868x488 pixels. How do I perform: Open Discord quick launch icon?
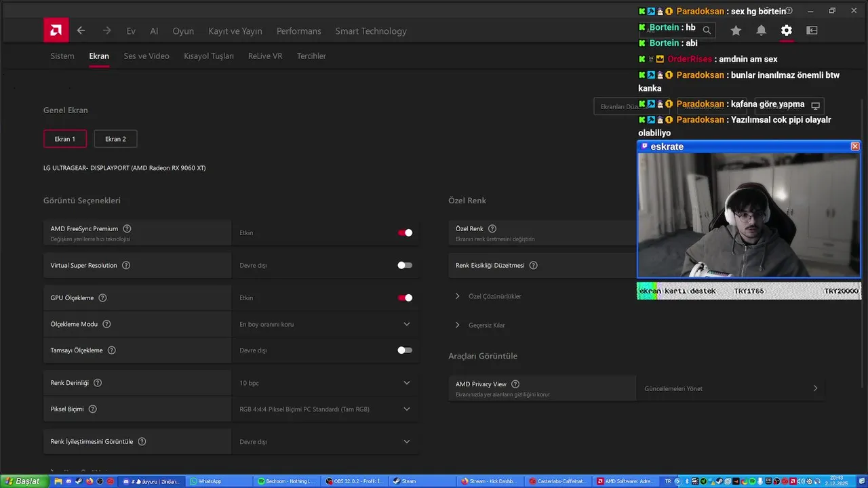coord(69,481)
